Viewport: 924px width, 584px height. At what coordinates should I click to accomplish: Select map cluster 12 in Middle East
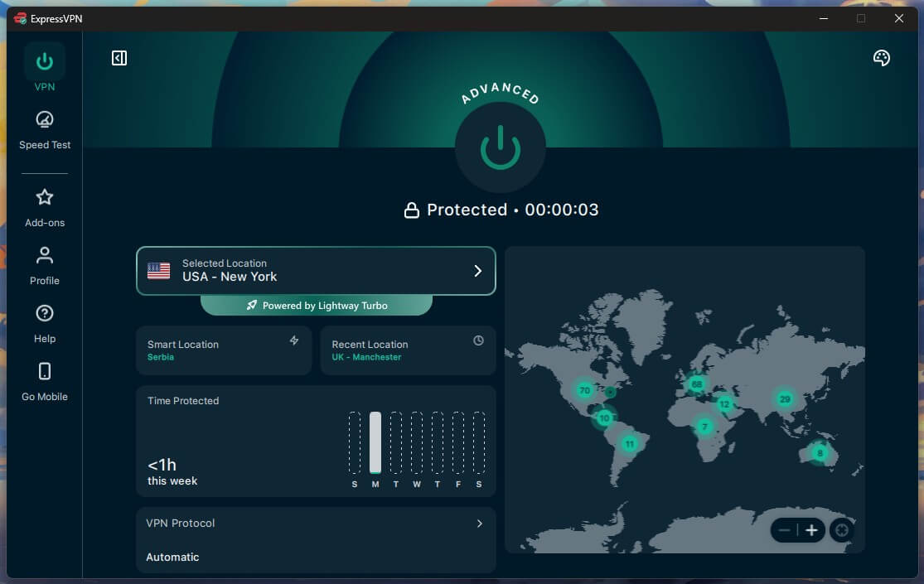point(724,403)
